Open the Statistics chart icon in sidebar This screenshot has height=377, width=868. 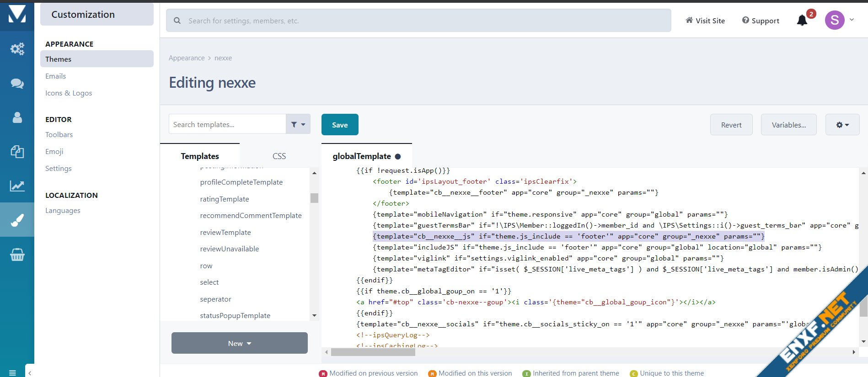(17, 186)
